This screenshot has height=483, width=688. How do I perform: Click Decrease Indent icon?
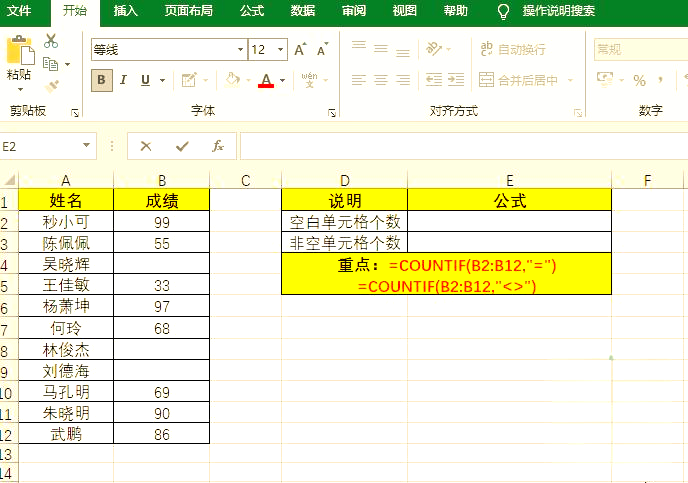tap(434, 80)
